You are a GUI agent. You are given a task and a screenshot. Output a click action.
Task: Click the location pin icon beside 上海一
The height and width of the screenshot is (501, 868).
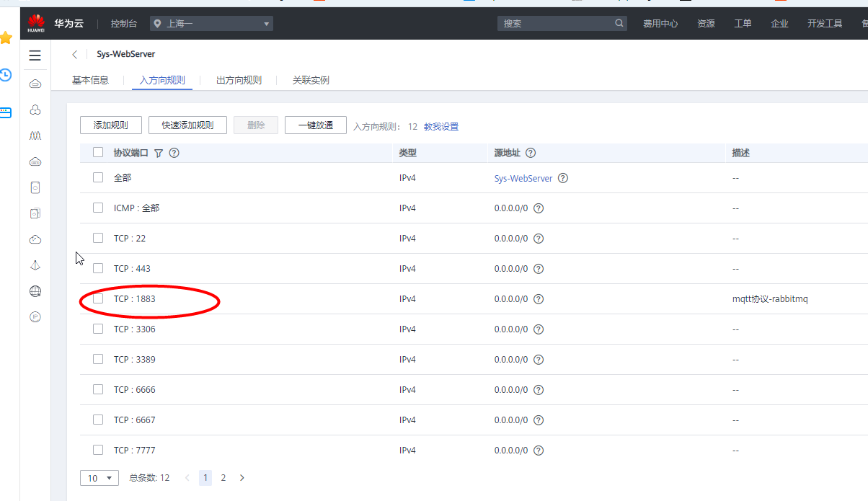click(x=156, y=24)
